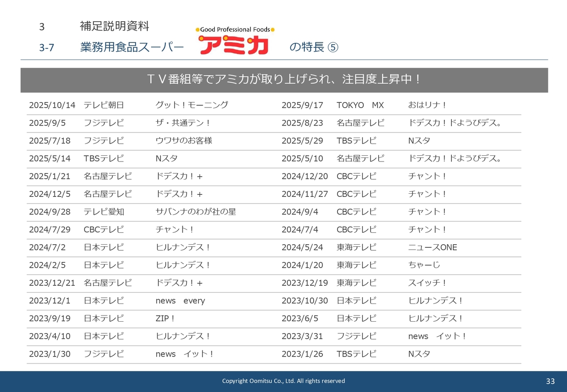
Task: Click the テレビ朝日 station name
Action: (x=104, y=105)
